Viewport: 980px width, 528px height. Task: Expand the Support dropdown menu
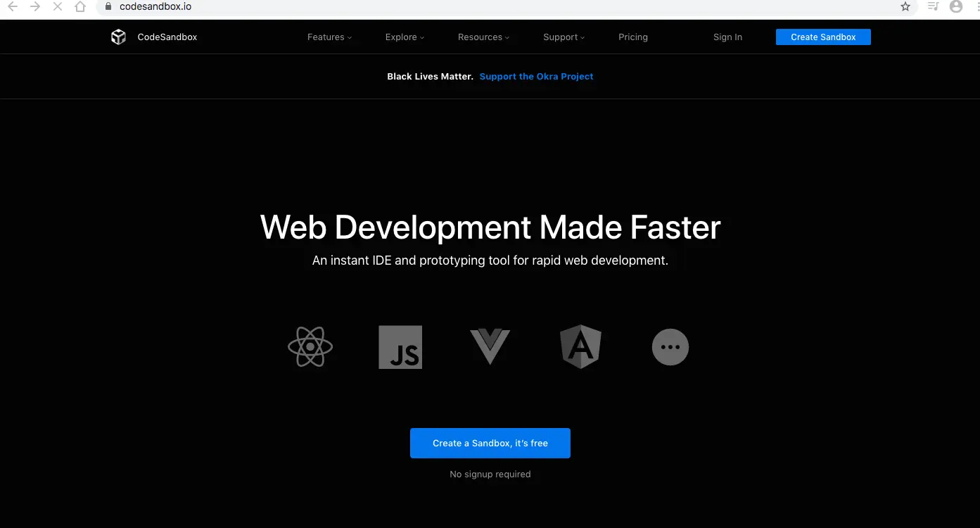(564, 37)
